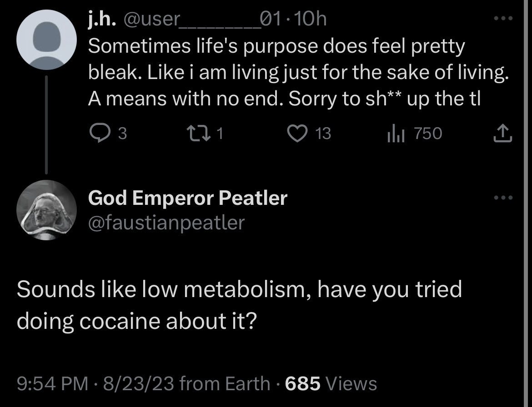
Task: Open more options on j.h.'s tweet
Action: point(503,19)
